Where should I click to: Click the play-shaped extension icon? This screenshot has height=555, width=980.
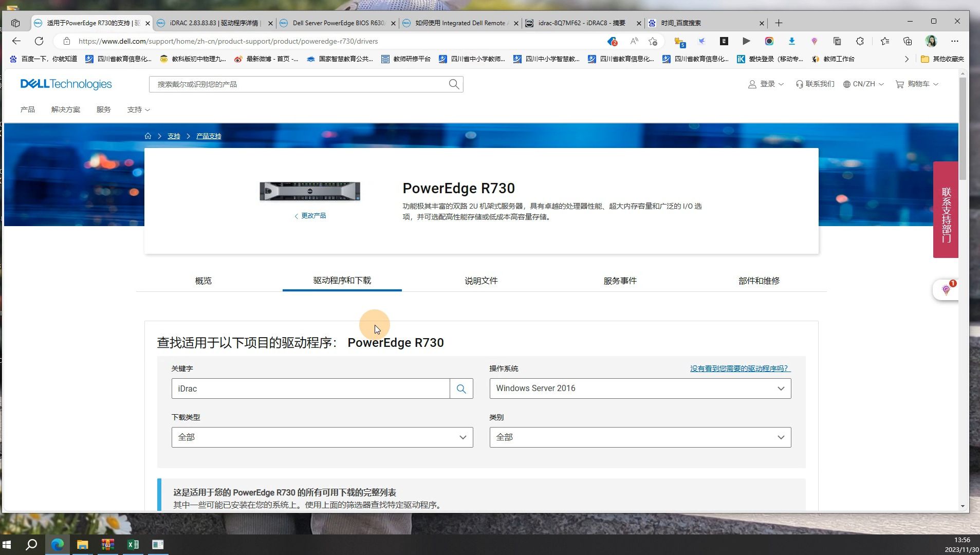coord(746,41)
